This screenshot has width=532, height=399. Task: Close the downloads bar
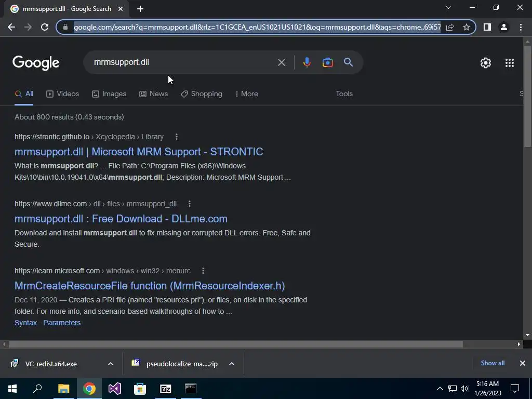tap(523, 363)
